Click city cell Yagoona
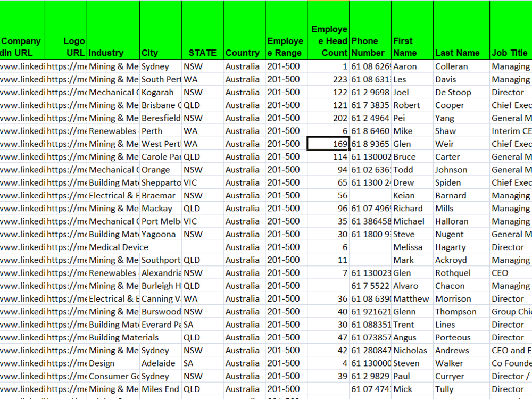The width and height of the screenshot is (532, 399). click(x=161, y=234)
